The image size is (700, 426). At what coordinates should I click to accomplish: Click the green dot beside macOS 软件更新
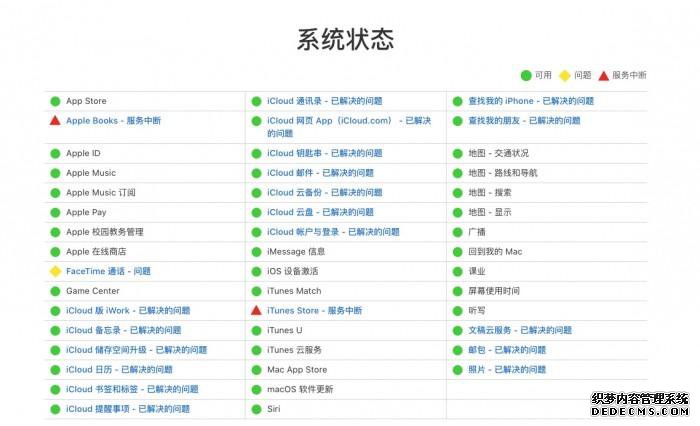pyautogui.click(x=256, y=389)
